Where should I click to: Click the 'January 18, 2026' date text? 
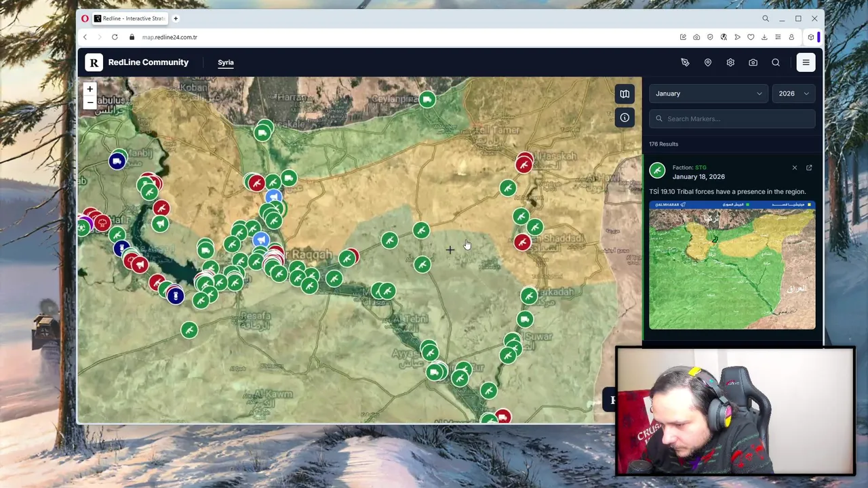[698, 177]
